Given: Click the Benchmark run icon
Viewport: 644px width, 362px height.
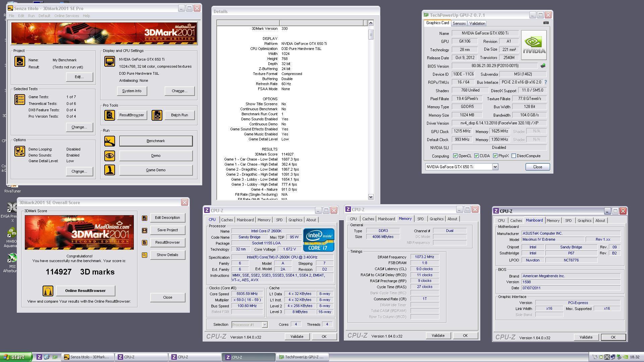Looking at the screenshot, I should tap(110, 141).
